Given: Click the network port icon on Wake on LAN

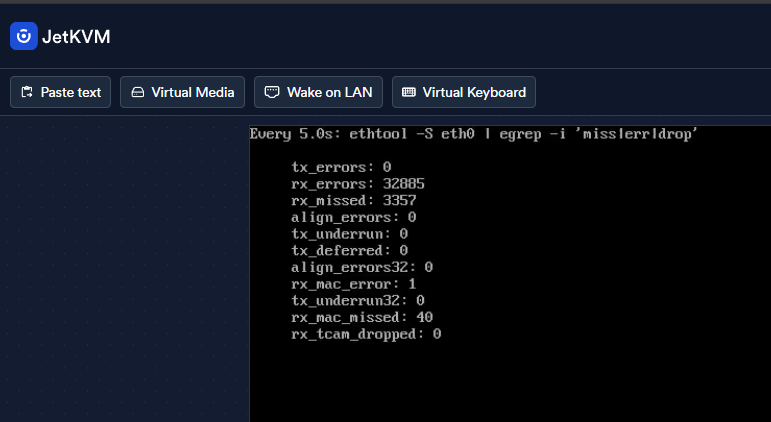Looking at the screenshot, I should (272, 92).
